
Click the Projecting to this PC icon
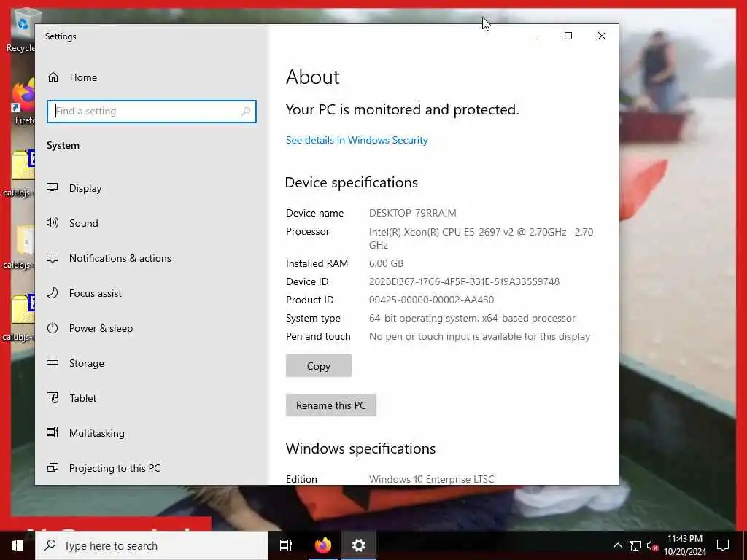pos(53,467)
